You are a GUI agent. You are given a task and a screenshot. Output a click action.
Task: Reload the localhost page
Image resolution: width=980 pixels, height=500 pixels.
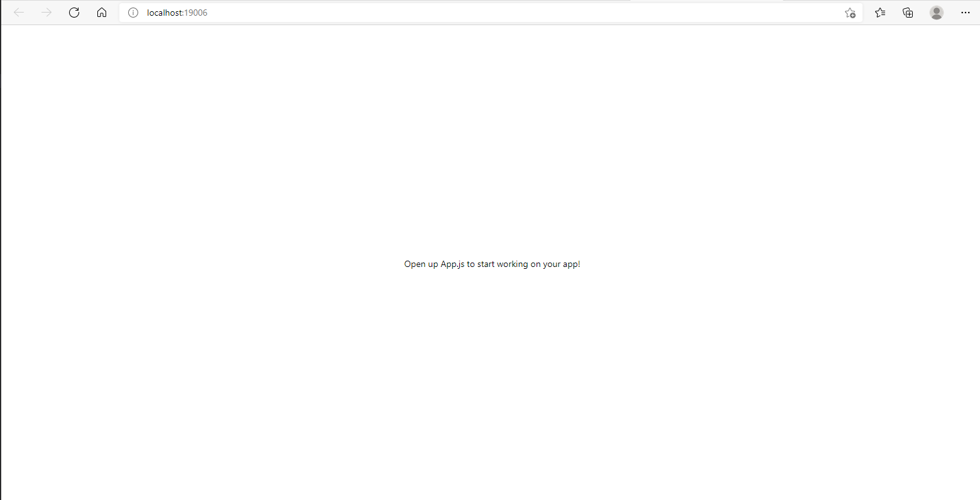[74, 13]
